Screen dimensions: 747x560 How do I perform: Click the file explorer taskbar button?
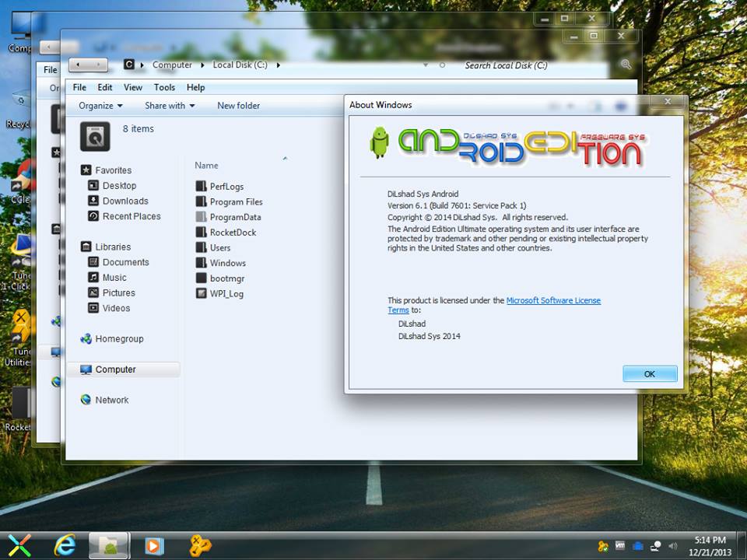109,545
